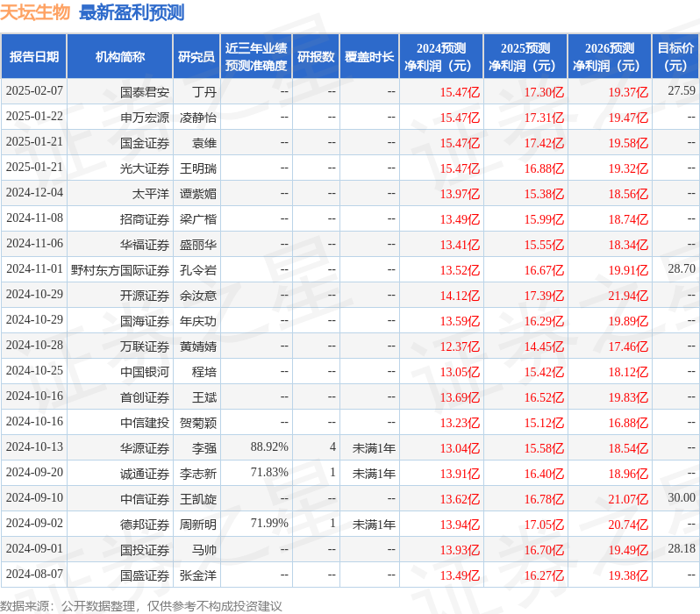700x614 pixels.
Task: Click the 最新盈利预测 heading
Action: [132, 12]
